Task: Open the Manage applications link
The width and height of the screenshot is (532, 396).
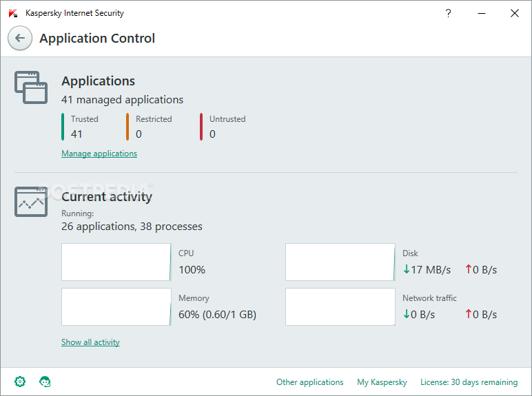Action: [x=99, y=154]
